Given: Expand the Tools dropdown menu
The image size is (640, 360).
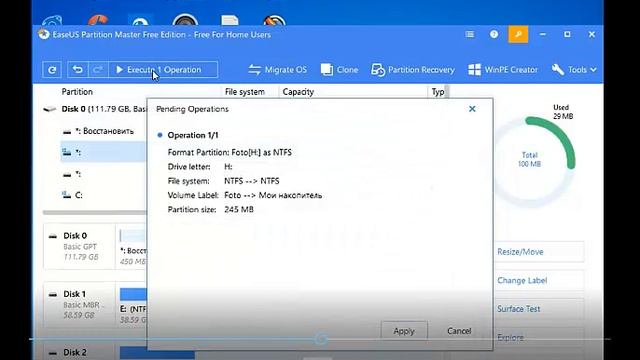Looking at the screenshot, I should (x=574, y=70).
